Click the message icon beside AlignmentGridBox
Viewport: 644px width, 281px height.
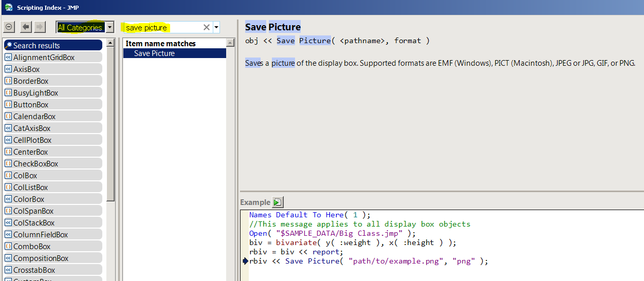tap(8, 58)
